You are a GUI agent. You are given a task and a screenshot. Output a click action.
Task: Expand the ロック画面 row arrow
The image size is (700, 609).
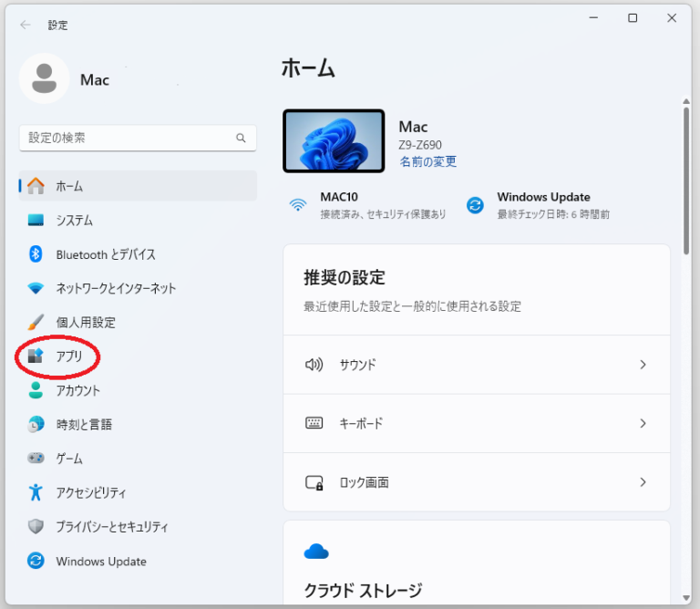click(643, 481)
